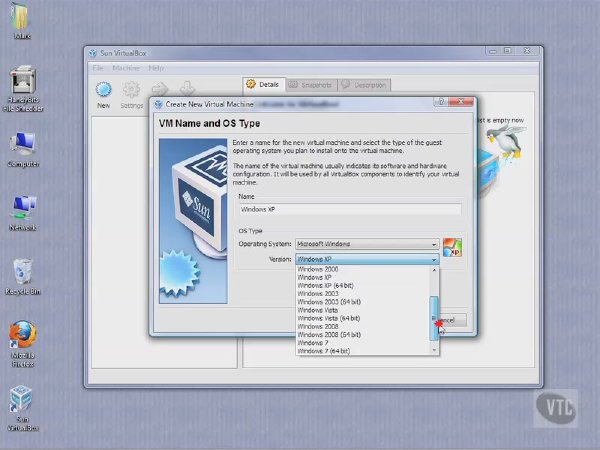Click the Discard down-arrow toolbar icon

coord(188,89)
